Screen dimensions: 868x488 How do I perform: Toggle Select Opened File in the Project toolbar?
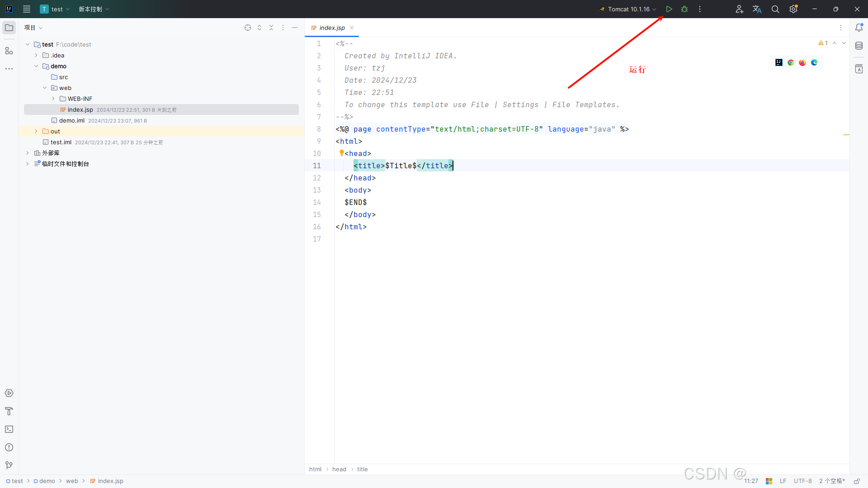[x=248, y=28]
